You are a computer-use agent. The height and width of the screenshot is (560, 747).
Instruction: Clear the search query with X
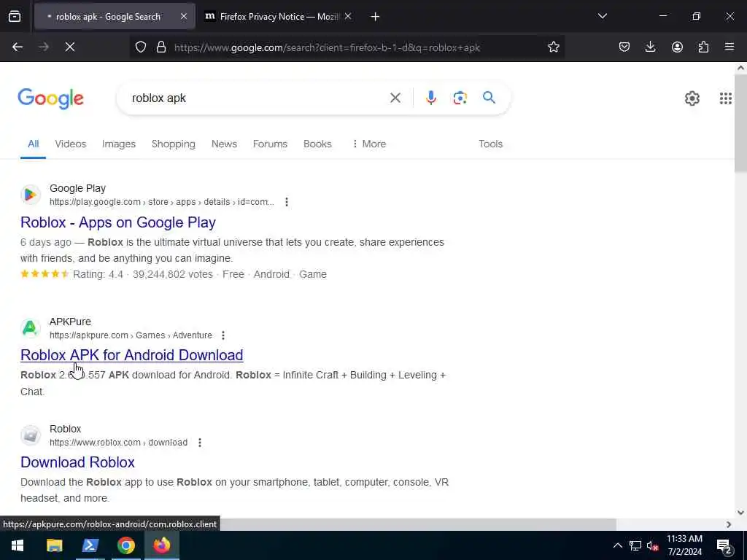(x=395, y=98)
